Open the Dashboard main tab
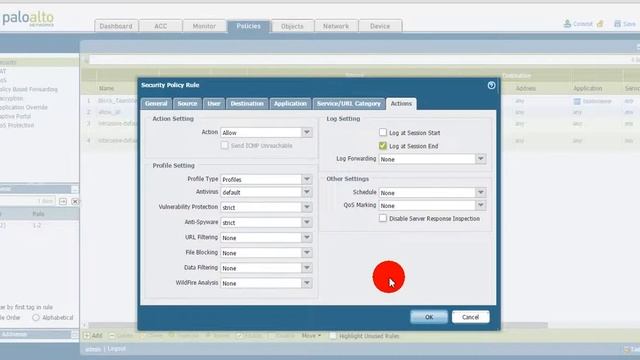 [116, 26]
